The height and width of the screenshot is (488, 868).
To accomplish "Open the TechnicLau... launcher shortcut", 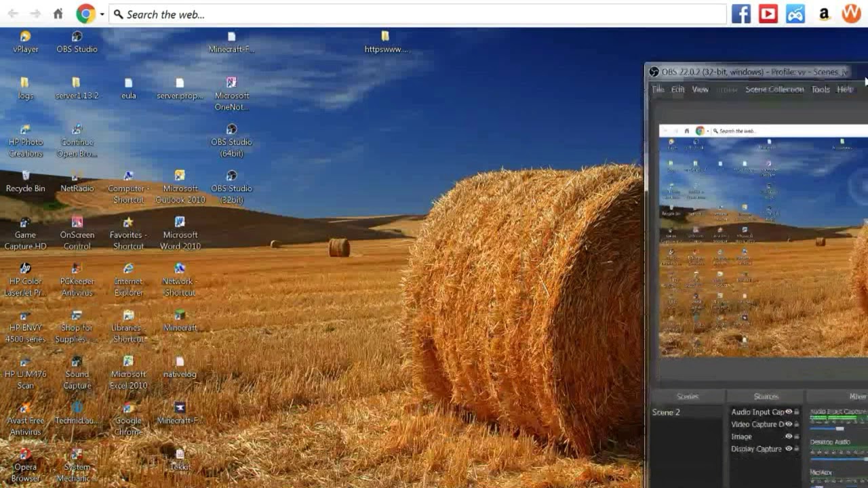I will [x=77, y=413].
